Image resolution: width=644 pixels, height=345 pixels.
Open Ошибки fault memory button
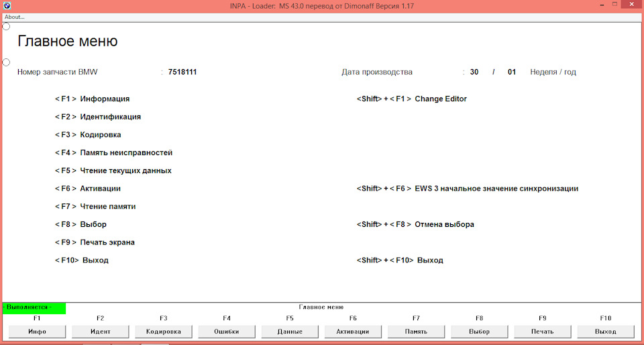click(227, 332)
